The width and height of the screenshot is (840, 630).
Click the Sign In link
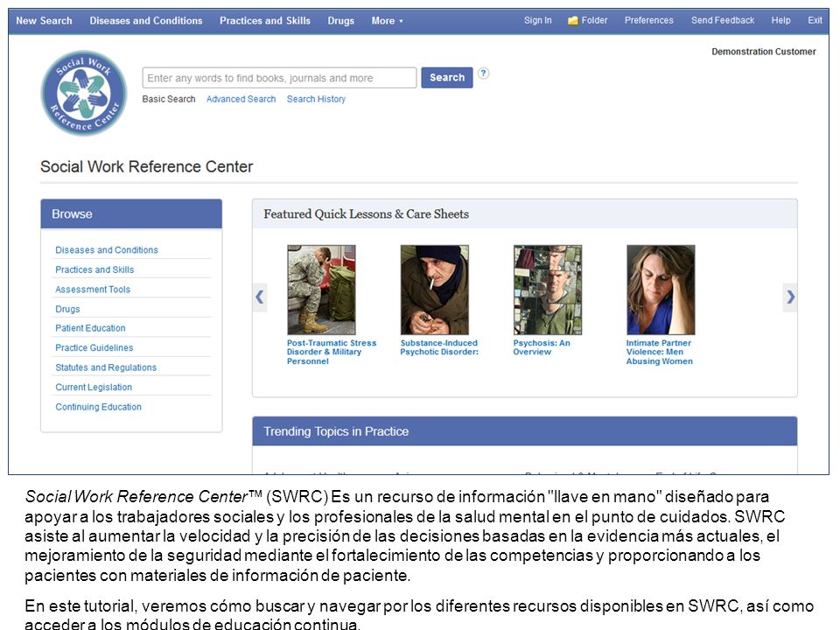(x=538, y=20)
